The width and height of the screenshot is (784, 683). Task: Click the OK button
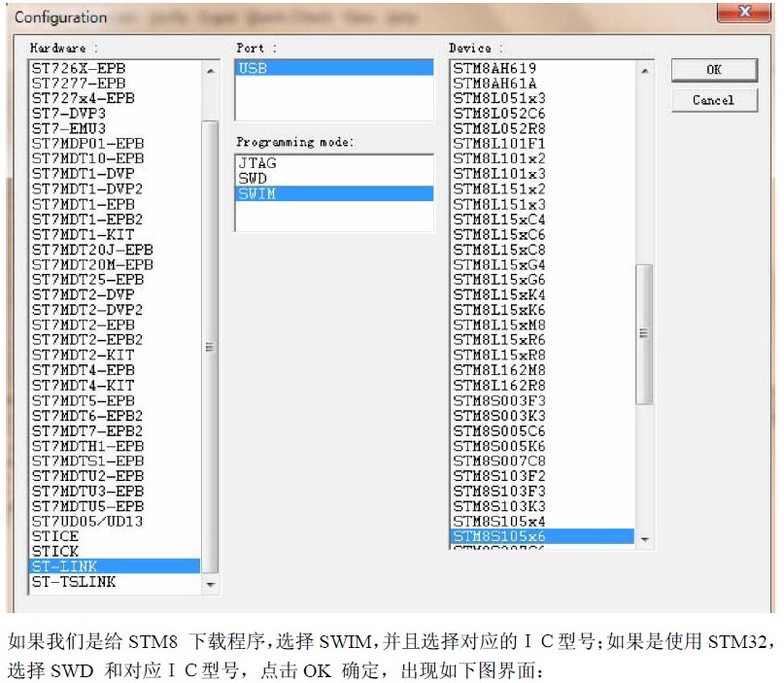(714, 70)
